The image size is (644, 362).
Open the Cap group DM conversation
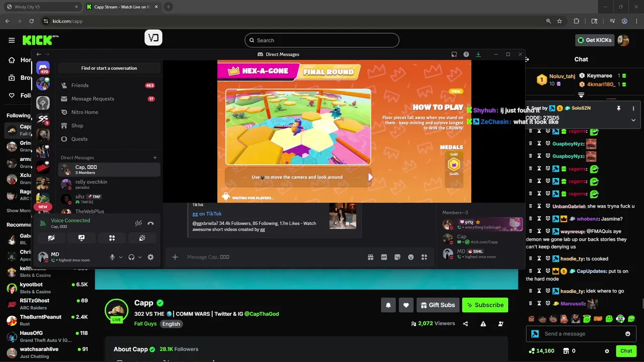point(109,169)
